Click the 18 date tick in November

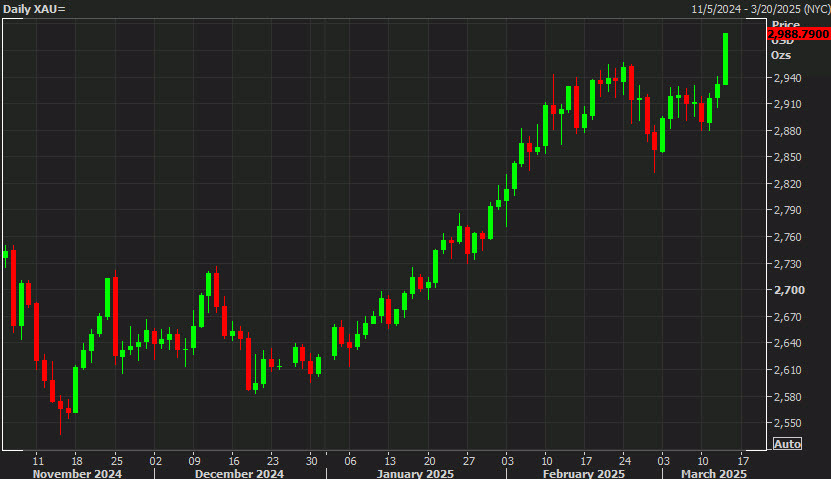click(x=77, y=460)
